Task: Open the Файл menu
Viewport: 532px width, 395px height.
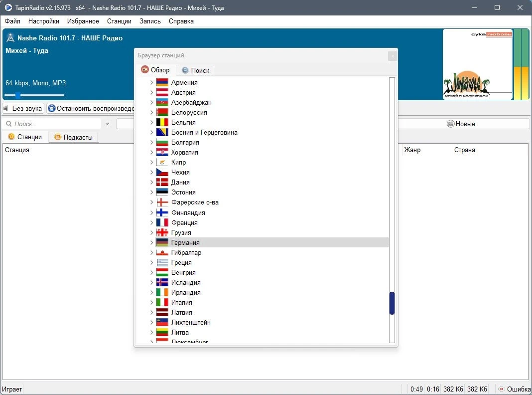Action: point(12,21)
